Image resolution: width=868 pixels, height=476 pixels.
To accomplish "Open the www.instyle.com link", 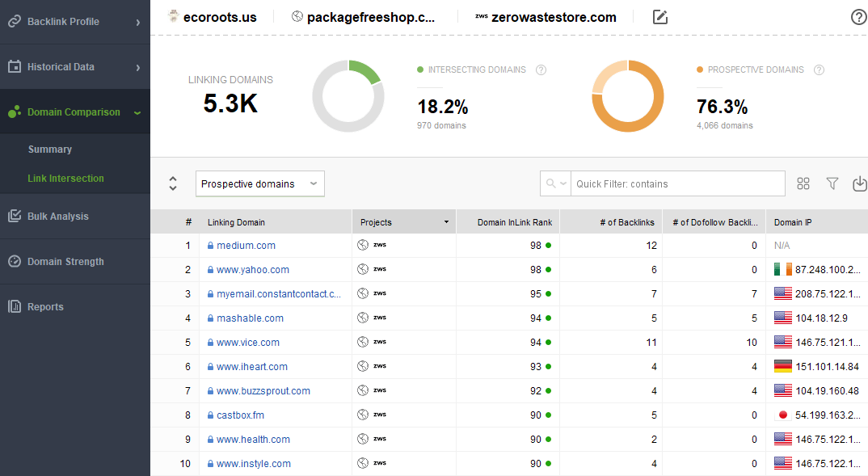I will (254, 464).
